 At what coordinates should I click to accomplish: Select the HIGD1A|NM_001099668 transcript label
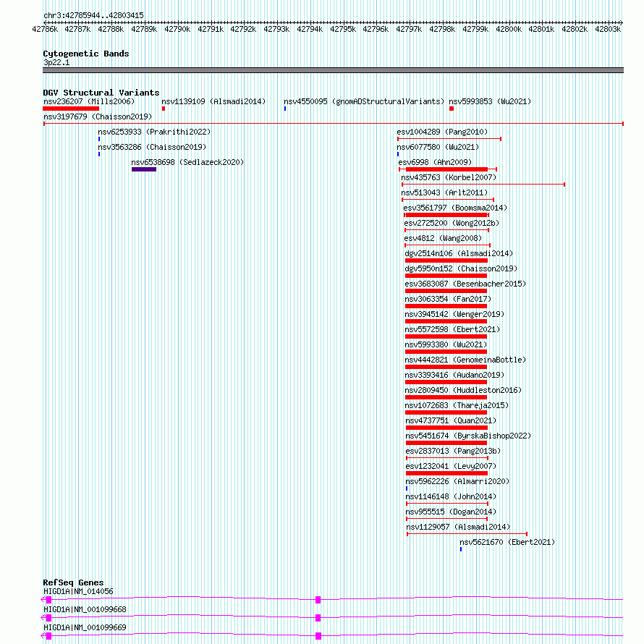click(85, 609)
